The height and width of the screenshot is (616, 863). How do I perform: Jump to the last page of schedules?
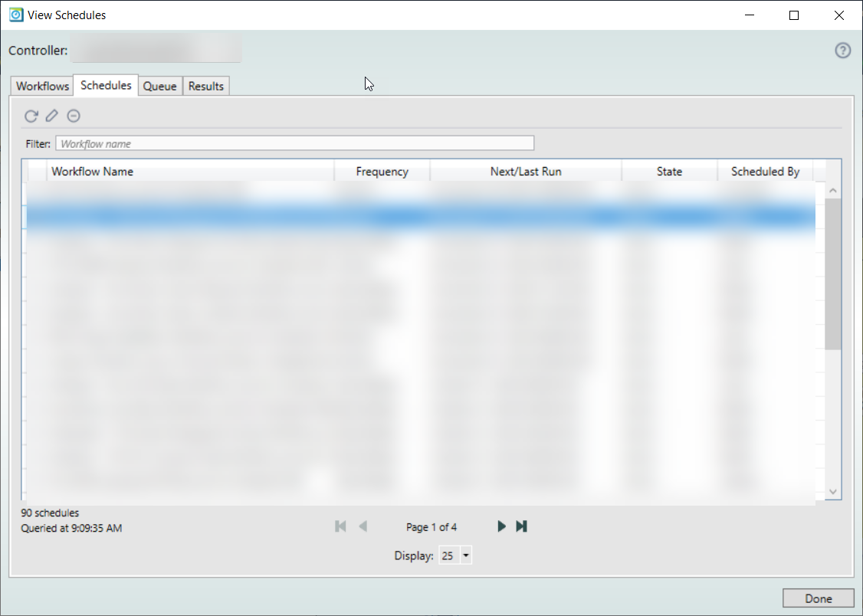point(522,526)
